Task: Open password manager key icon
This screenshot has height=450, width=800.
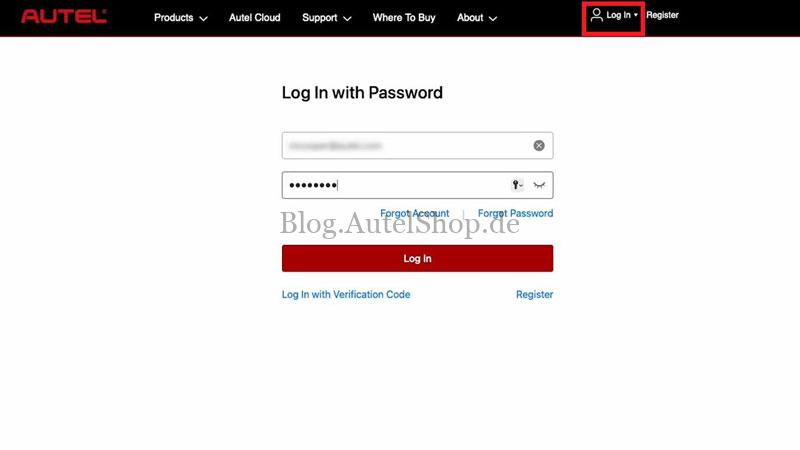Action: click(x=517, y=185)
